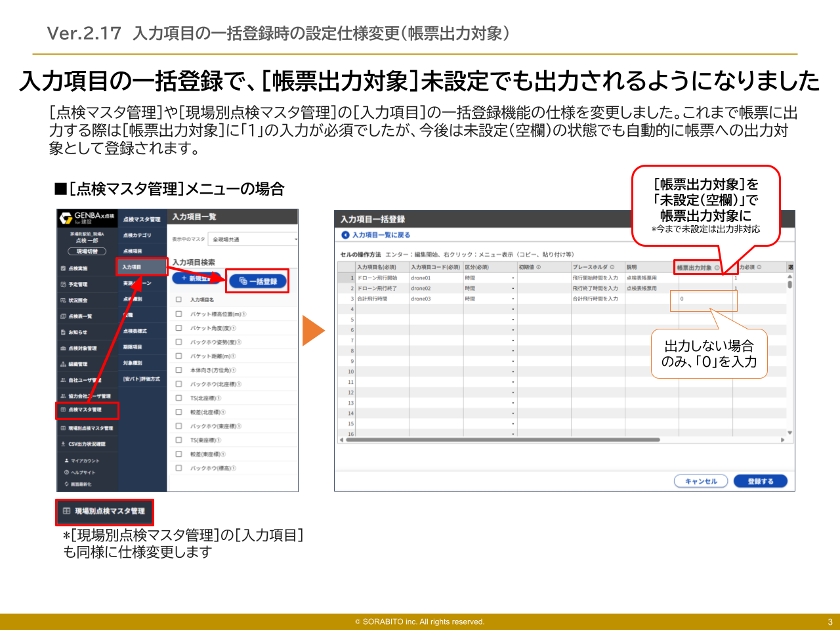
Task: Open the 表示中のマスタ dropdown showing 全現場共通
Action: tap(253, 240)
